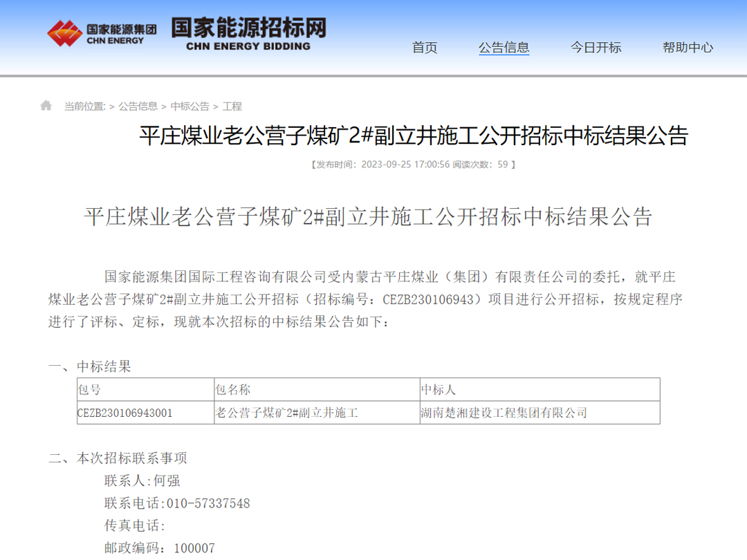Click the section heading 一、中标结果

(x=89, y=366)
